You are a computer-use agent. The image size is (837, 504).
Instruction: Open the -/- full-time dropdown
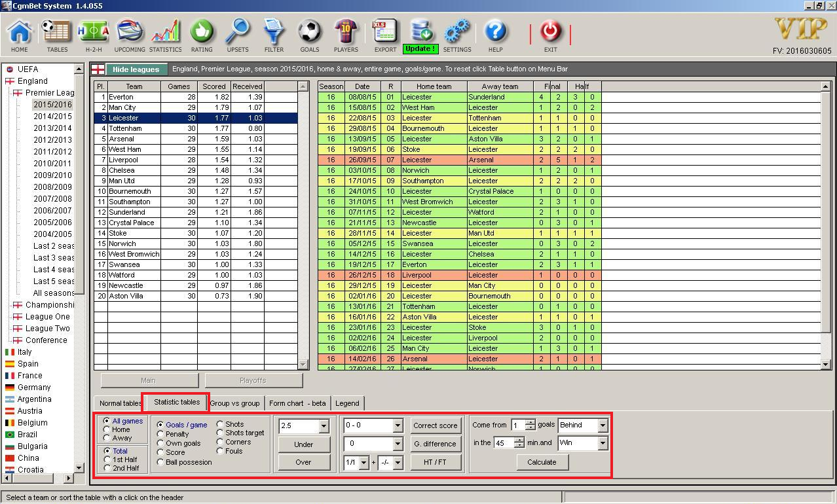coord(398,463)
